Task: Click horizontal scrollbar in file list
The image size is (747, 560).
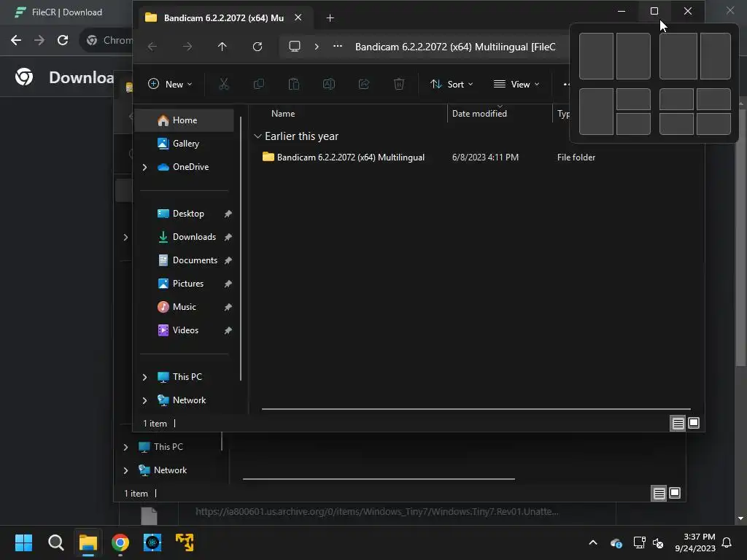Action: click(x=476, y=408)
